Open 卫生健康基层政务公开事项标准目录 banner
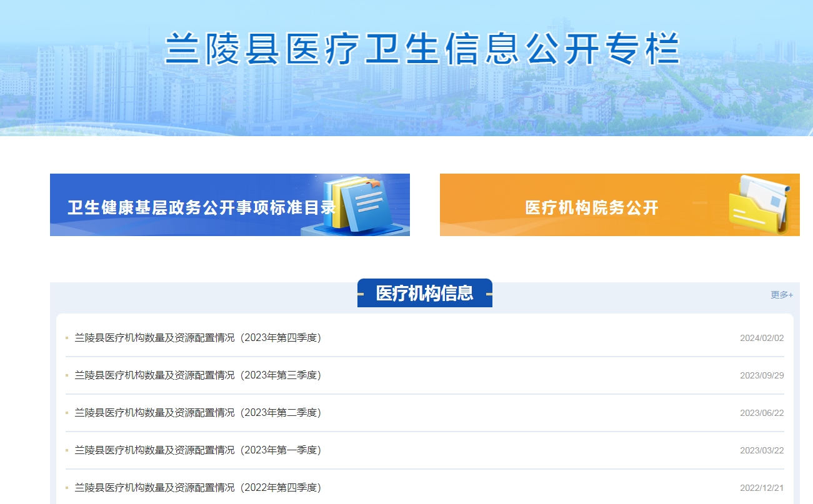Viewport: 813px width, 504px height. (x=230, y=205)
